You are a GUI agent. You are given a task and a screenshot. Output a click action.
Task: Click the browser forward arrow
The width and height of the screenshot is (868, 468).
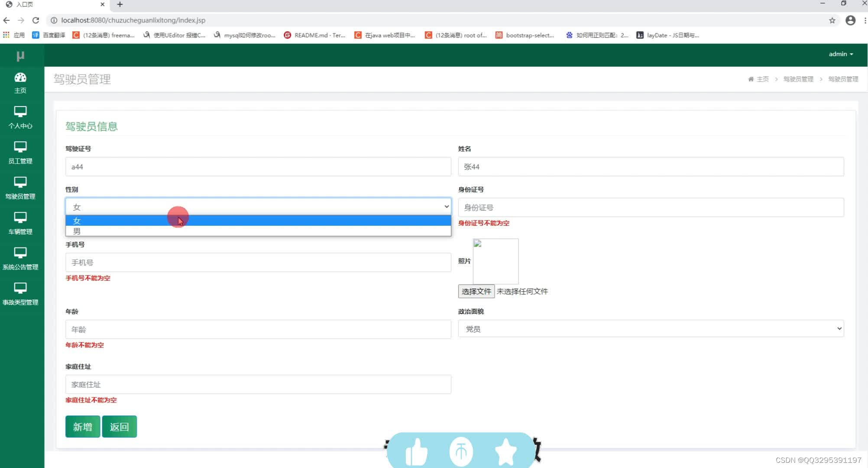21,20
